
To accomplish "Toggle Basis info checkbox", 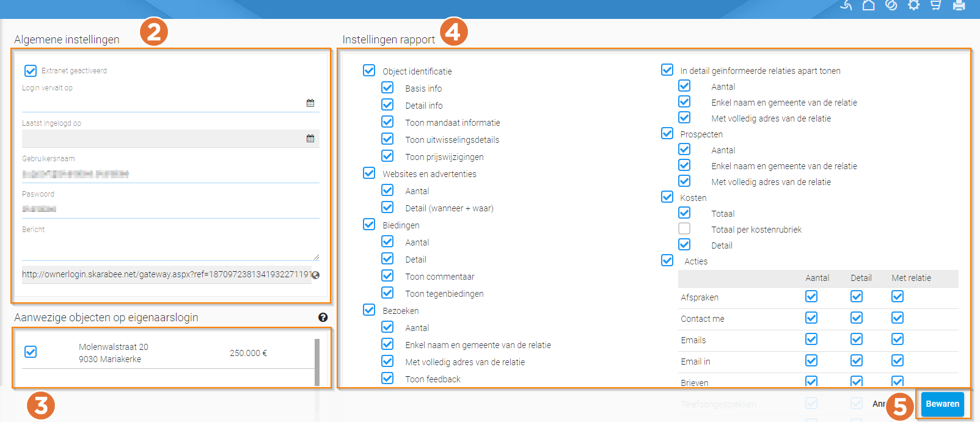I will [x=387, y=87].
